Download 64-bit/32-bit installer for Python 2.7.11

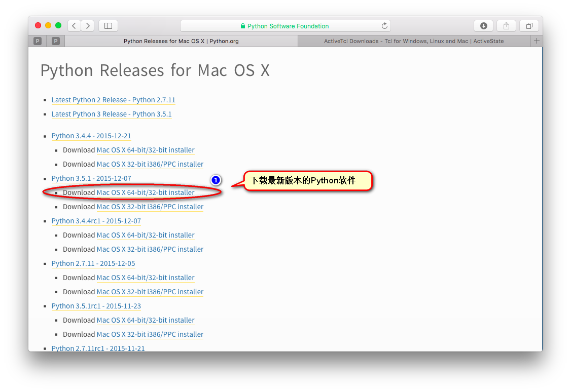[x=146, y=278]
